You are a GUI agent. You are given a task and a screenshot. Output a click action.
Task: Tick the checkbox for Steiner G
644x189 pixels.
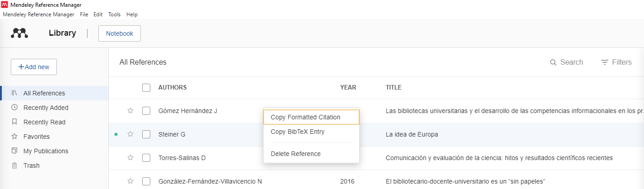point(146,134)
